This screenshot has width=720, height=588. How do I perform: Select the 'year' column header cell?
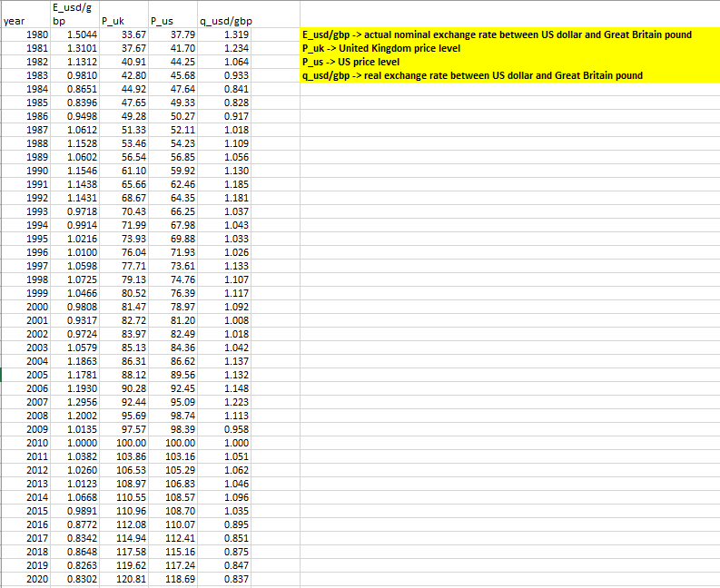[x=25, y=15]
